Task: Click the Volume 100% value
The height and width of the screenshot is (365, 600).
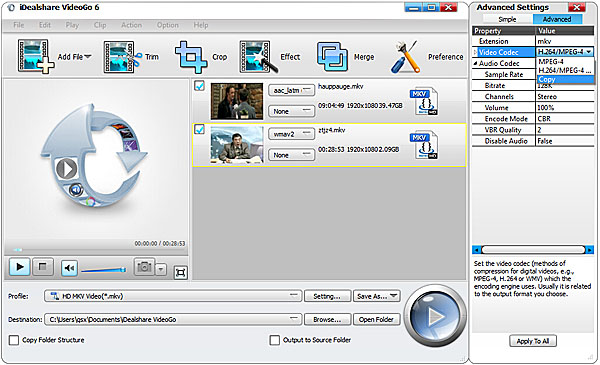Action: point(564,108)
